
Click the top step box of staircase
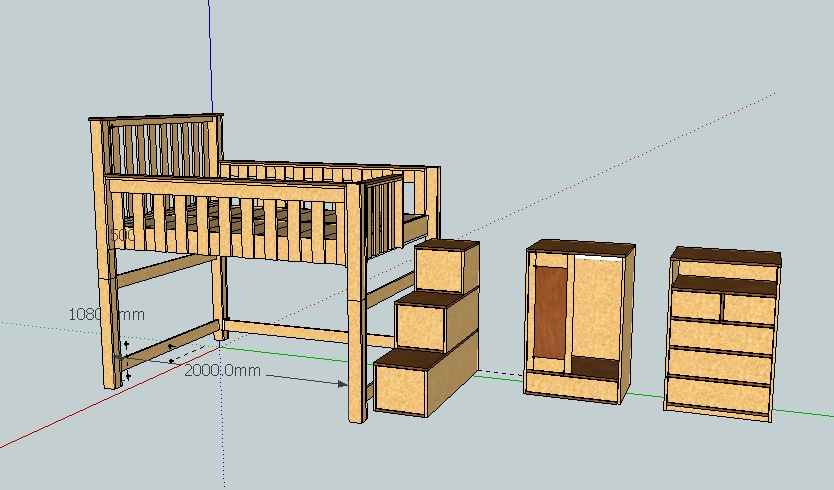coord(447,266)
